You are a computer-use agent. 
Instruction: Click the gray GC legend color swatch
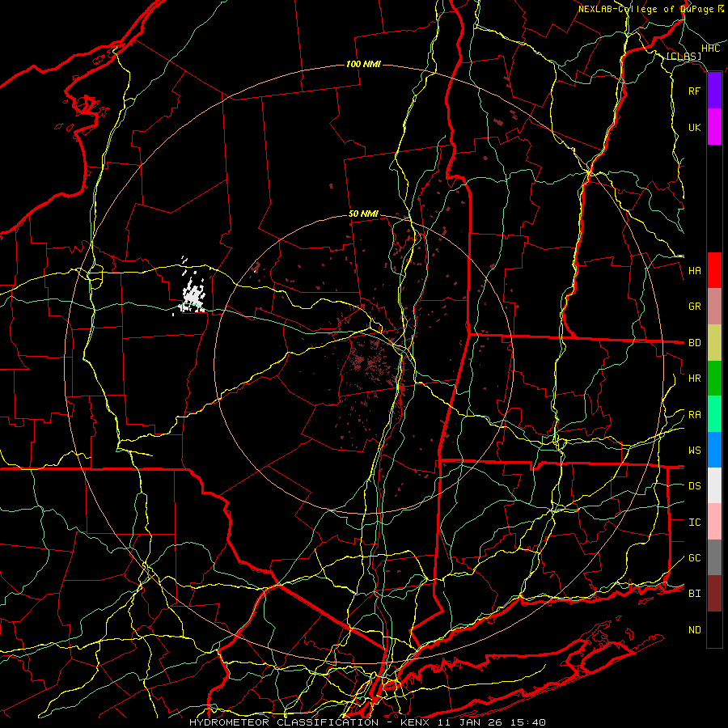click(x=714, y=557)
